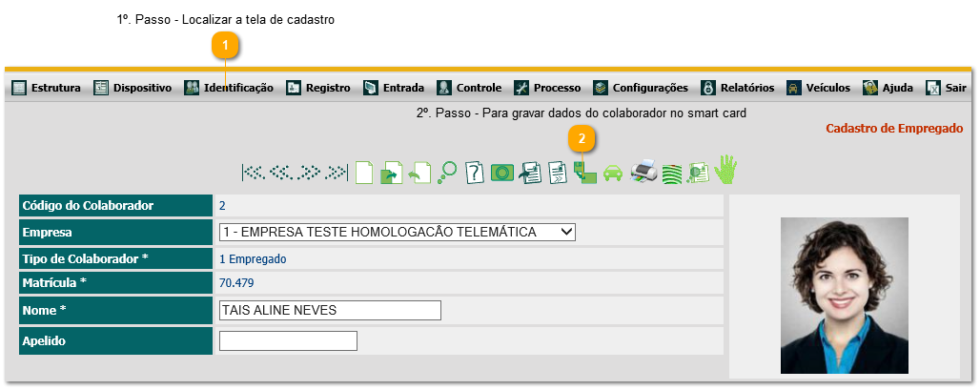Image resolution: width=980 pixels, height=390 pixels.
Task: Click the new blank document icon
Action: 364,173
